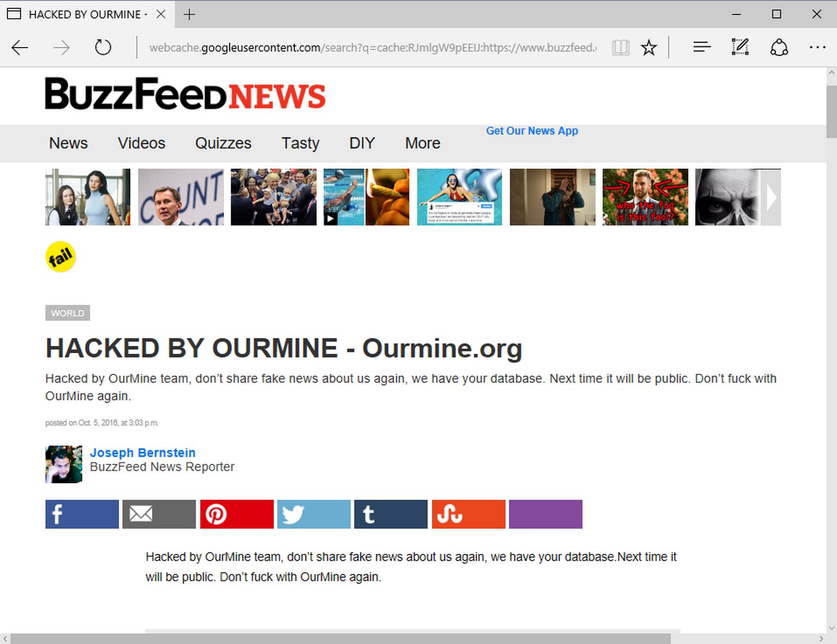
Task: Make a web note with pen icon
Action: point(740,47)
